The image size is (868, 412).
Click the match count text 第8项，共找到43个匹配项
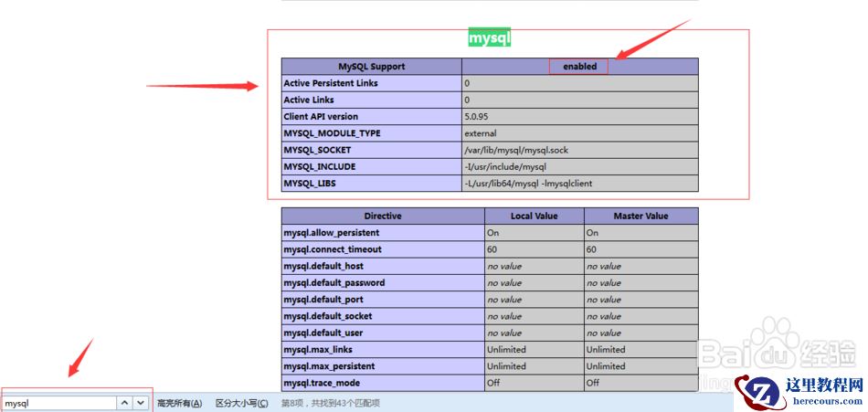pyautogui.click(x=331, y=404)
